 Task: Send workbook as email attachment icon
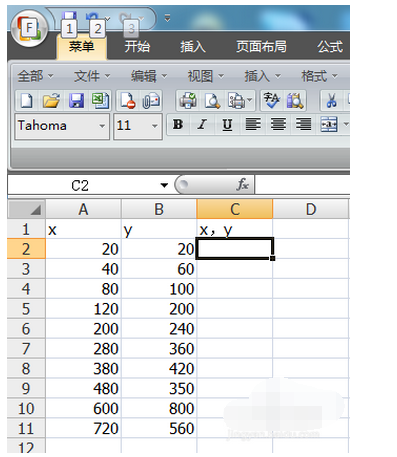tap(151, 101)
